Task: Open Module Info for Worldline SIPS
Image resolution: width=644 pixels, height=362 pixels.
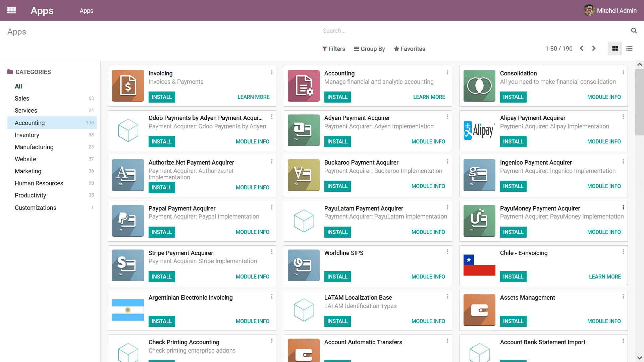Action: [428, 277]
